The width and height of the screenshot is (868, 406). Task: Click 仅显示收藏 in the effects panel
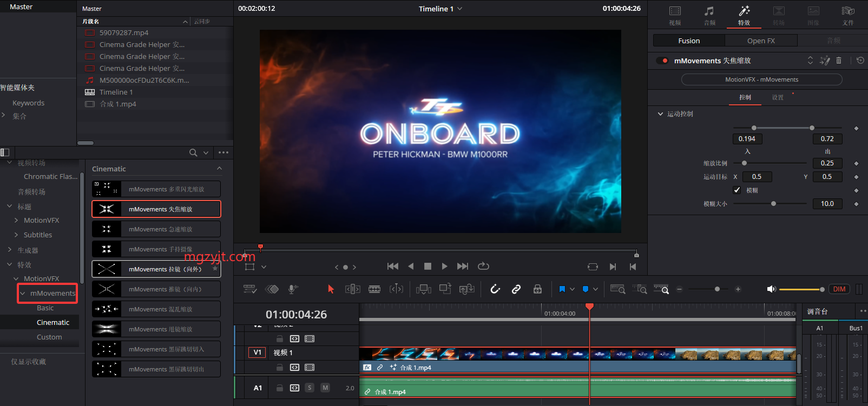[x=29, y=362]
